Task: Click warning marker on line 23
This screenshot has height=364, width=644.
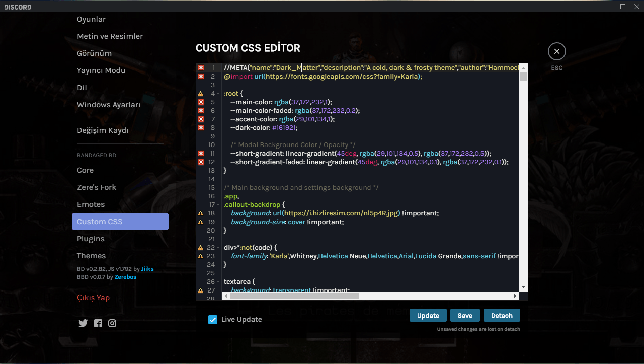Action: coord(201,256)
